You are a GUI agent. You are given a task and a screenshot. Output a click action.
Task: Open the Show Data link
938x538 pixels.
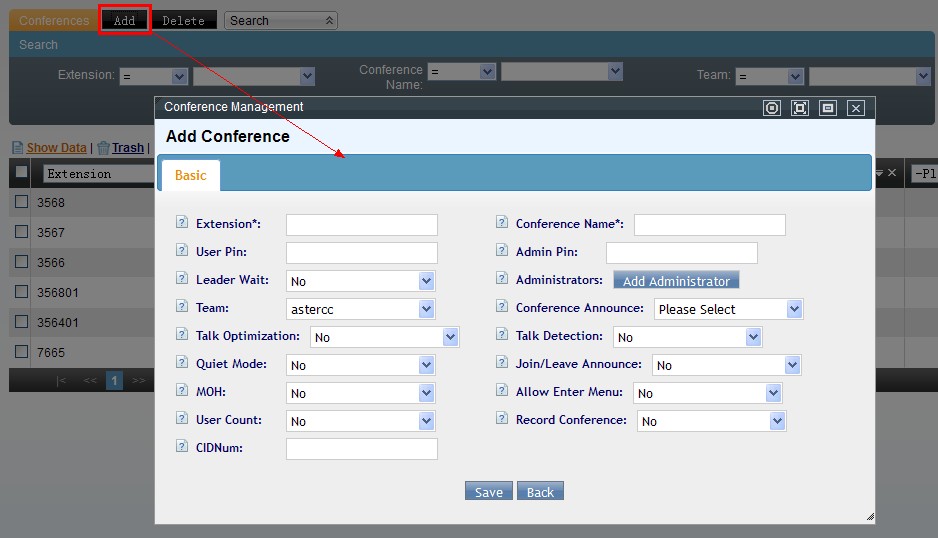[56, 148]
